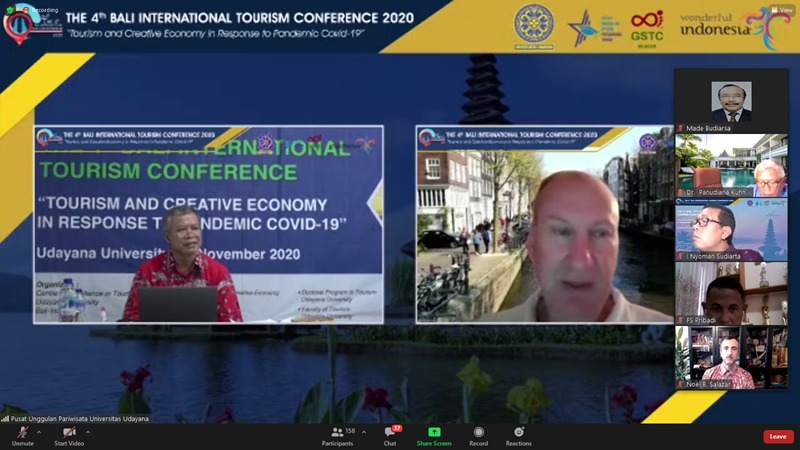Open the Chat panel
The width and height of the screenshot is (800, 450).
[x=390, y=433]
